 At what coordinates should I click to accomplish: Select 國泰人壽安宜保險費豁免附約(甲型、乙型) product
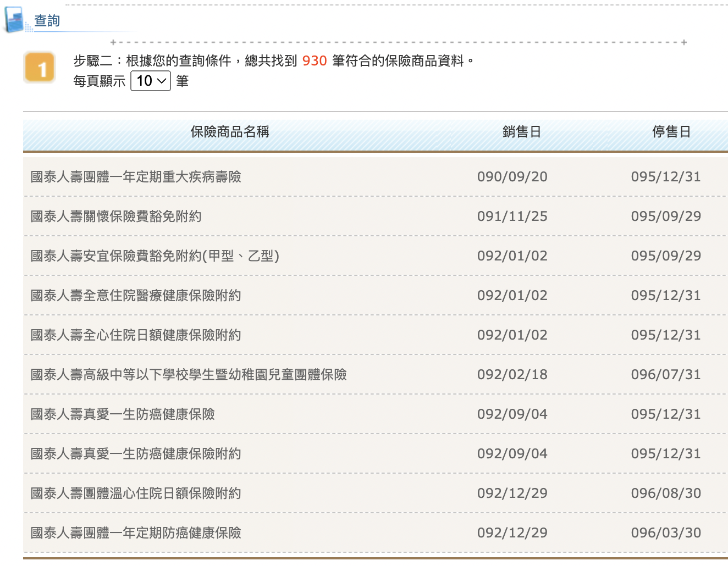click(155, 256)
